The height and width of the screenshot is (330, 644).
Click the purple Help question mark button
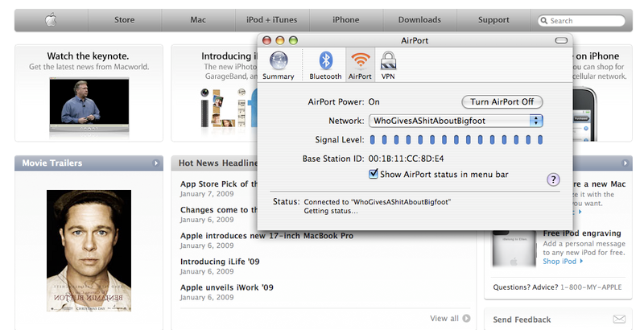553,179
